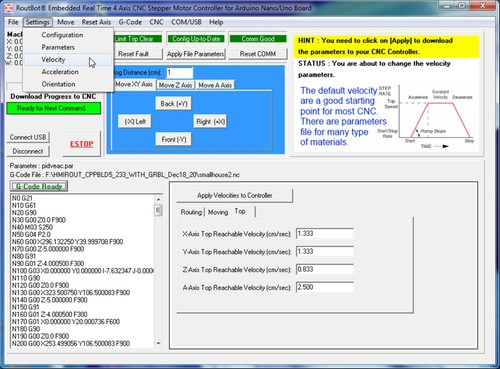
Task: Click A-Axis Top Reachable Velocity field
Action: (x=325, y=287)
